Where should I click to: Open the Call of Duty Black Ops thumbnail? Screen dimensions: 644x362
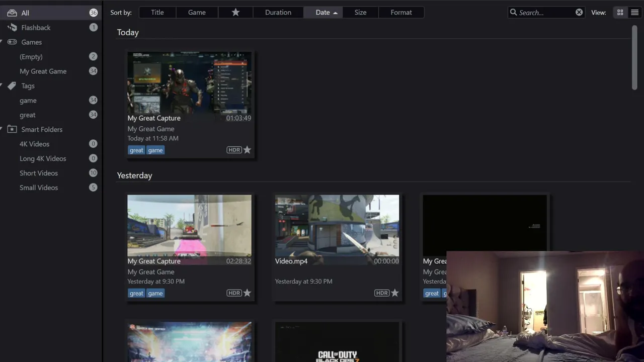point(337,342)
